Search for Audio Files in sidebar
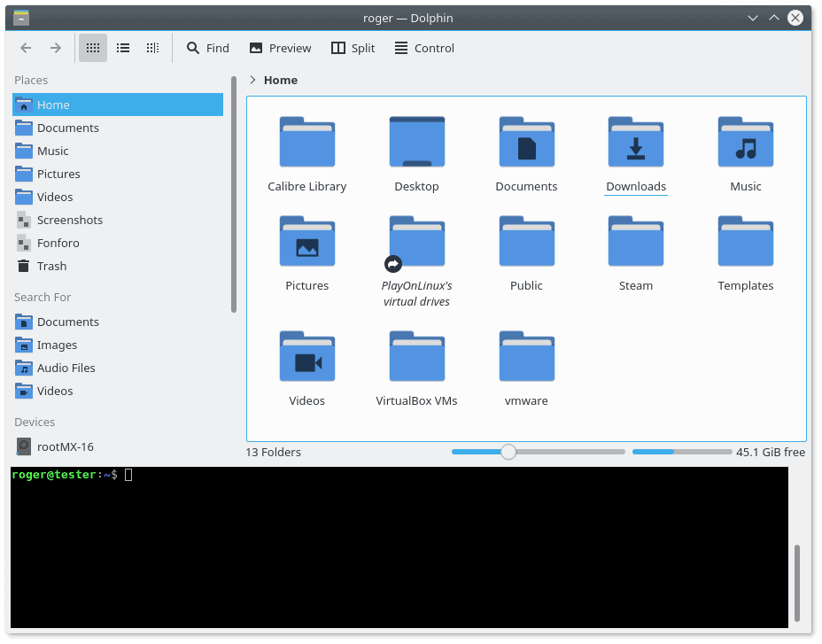 (x=66, y=368)
